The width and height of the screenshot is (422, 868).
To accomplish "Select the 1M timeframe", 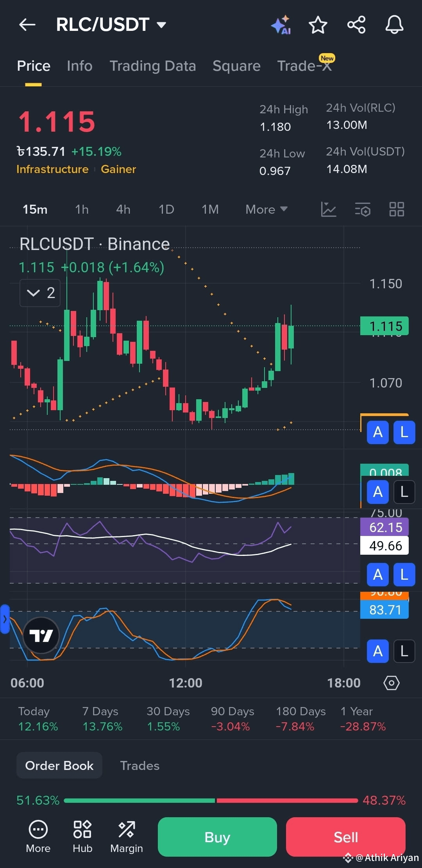I will click(x=210, y=209).
